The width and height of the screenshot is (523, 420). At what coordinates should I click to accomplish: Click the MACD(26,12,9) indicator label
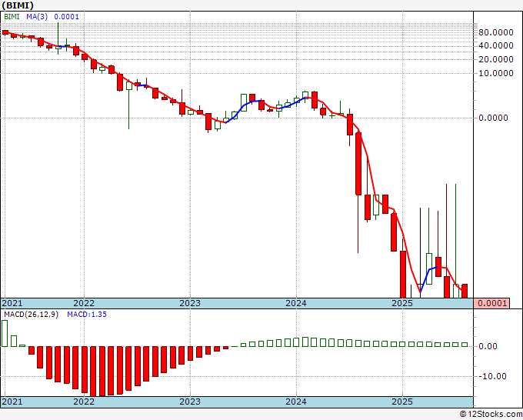click(x=31, y=315)
